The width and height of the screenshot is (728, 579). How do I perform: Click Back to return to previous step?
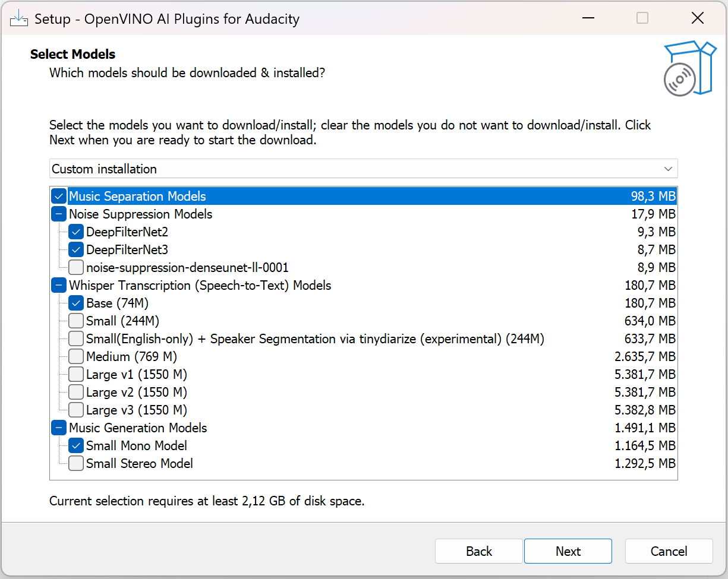click(x=478, y=551)
